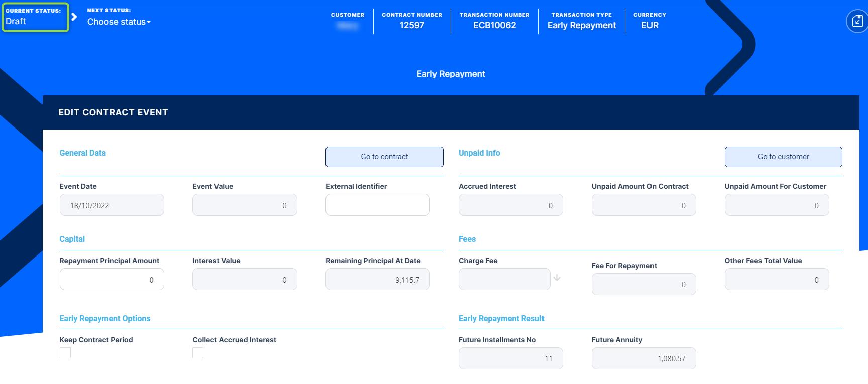Image resolution: width=868 pixels, height=384 pixels.
Task: Click the Remaining Principal At Date field
Action: coord(377,279)
